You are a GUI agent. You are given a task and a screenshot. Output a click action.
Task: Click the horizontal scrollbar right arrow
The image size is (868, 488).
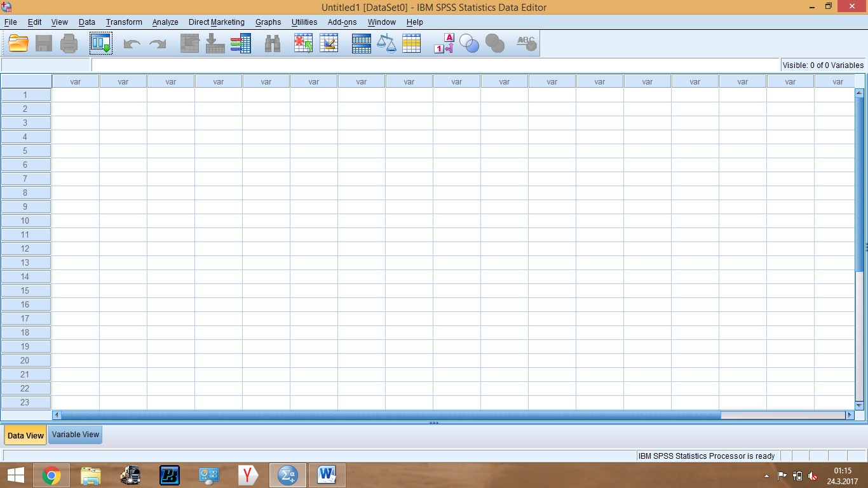pos(850,415)
